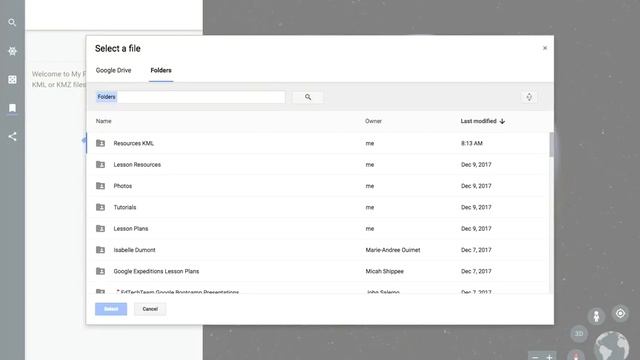Select the Isabelle Dumont folder
The height and width of the screenshot is (360, 640).
coord(318,250)
